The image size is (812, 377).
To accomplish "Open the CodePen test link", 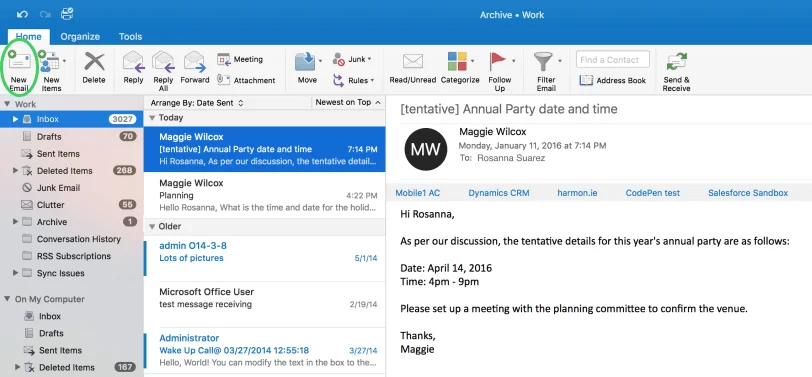I will coord(652,193).
